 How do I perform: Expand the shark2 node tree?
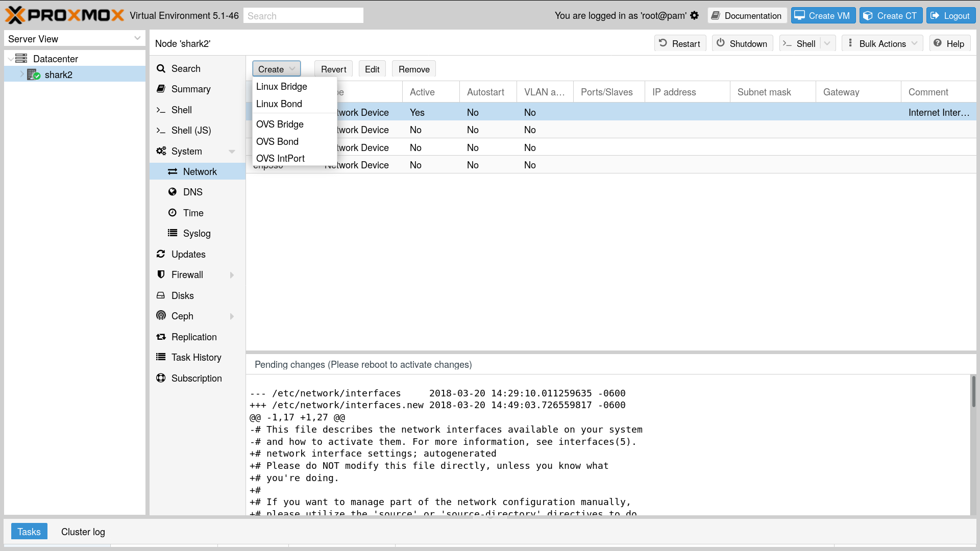tap(22, 74)
